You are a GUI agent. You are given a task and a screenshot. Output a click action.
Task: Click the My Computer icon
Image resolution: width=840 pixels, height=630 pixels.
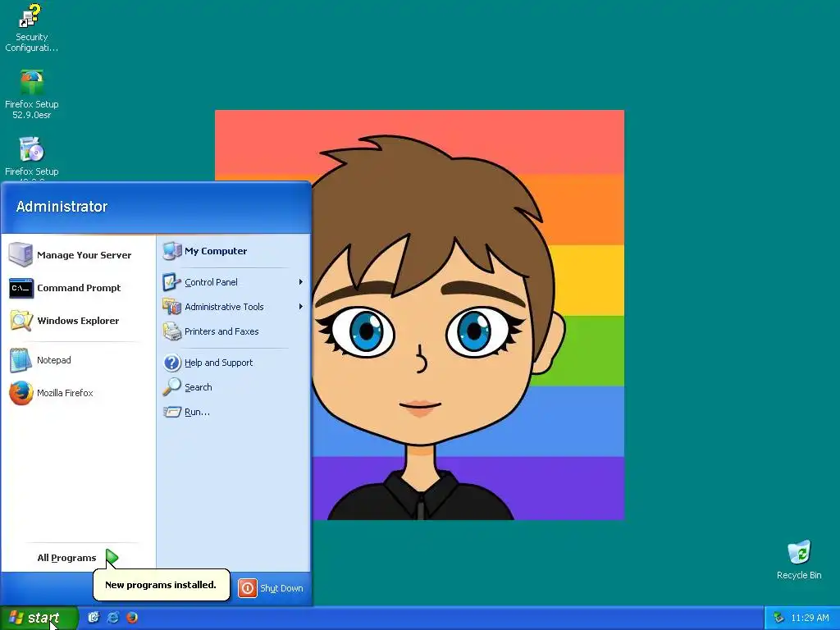[172, 251]
